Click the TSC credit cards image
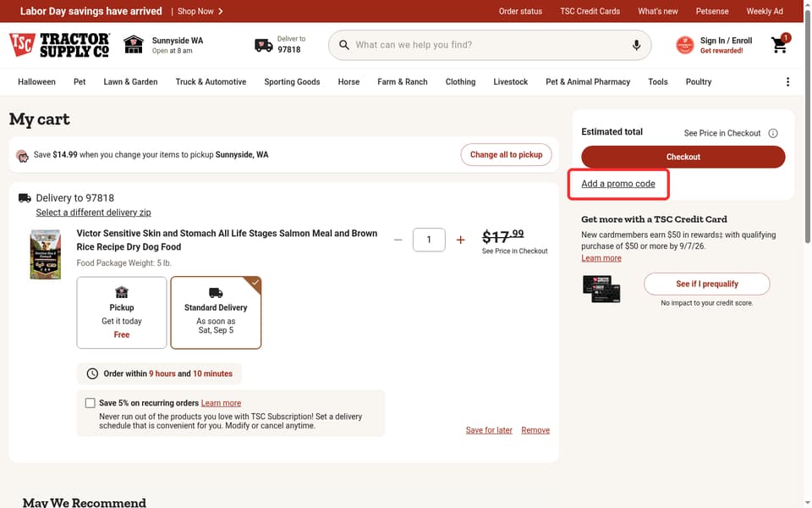812x508 pixels. [601, 289]
